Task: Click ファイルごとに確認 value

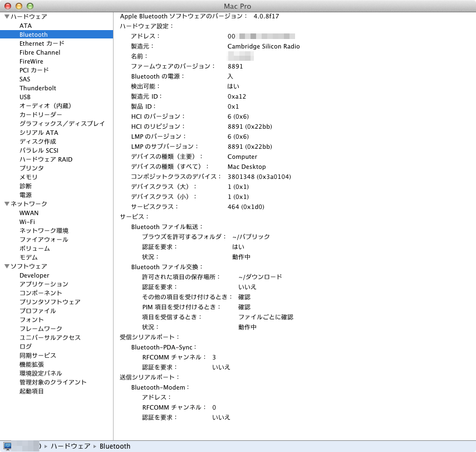Action: 266,317
